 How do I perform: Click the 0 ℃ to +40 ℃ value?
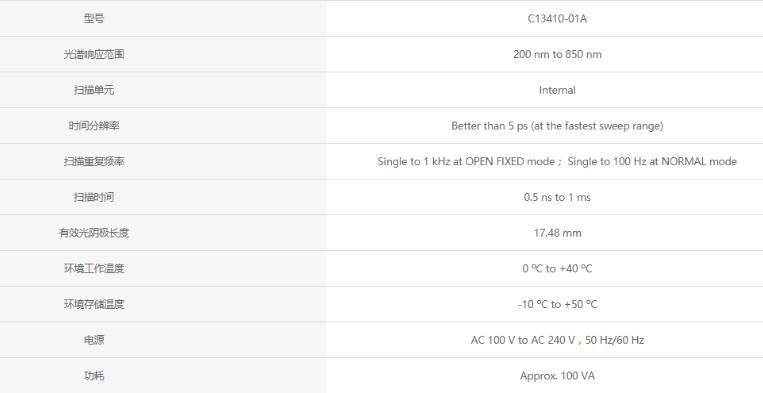click(557, 268)
